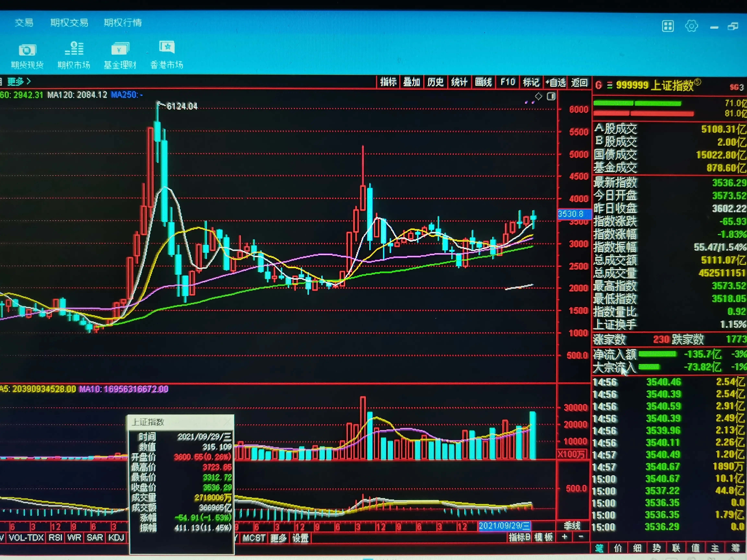Open the 期权交易 menu
Screen dimensions: 747x560
(x=69, y=23)
